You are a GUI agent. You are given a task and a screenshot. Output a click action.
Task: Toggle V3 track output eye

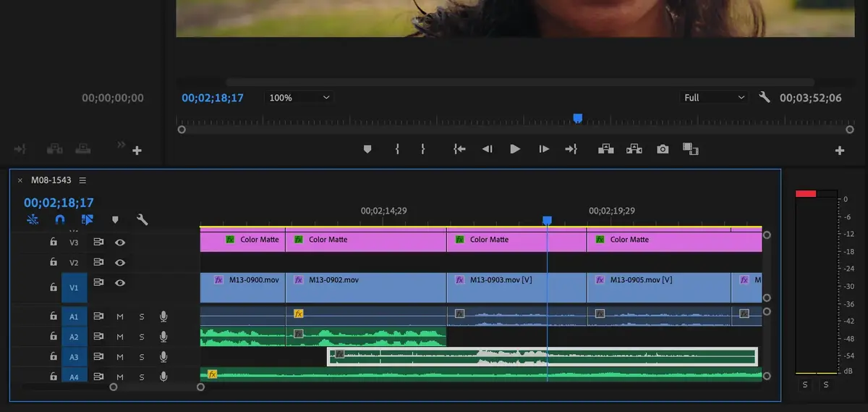pyautogui.click(x=120, y=243)
